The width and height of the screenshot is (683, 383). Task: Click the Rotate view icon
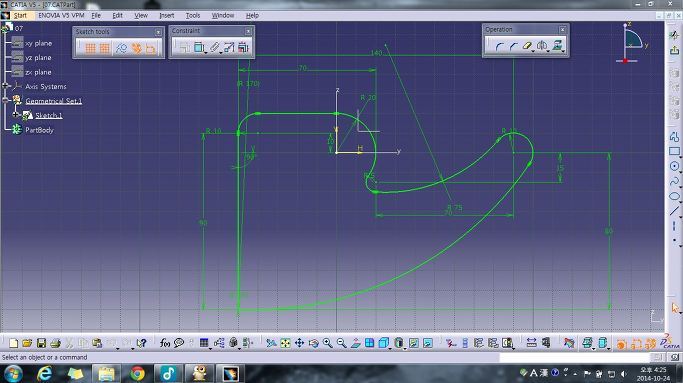[x=313, y=343]
